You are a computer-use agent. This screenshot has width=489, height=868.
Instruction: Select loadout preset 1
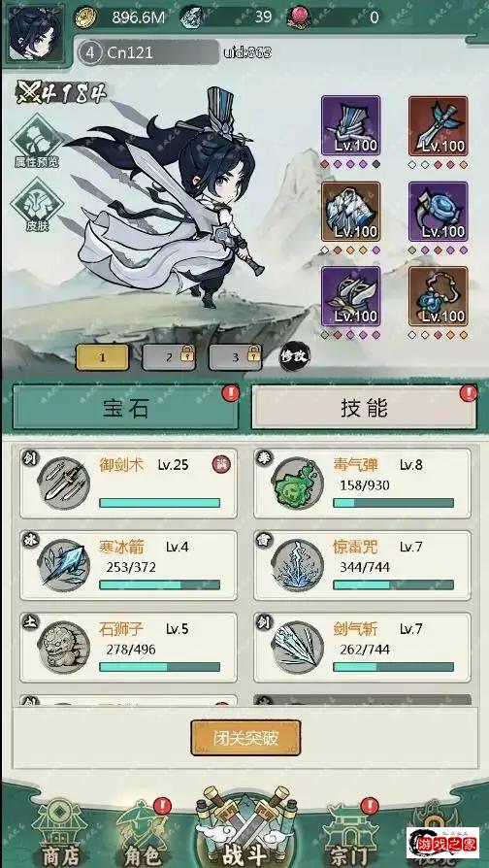point(102,357)
